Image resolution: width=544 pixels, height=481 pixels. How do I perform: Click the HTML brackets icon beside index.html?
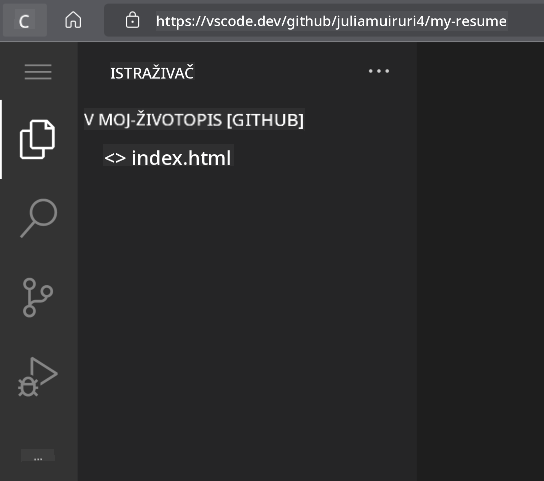point(115,158)
